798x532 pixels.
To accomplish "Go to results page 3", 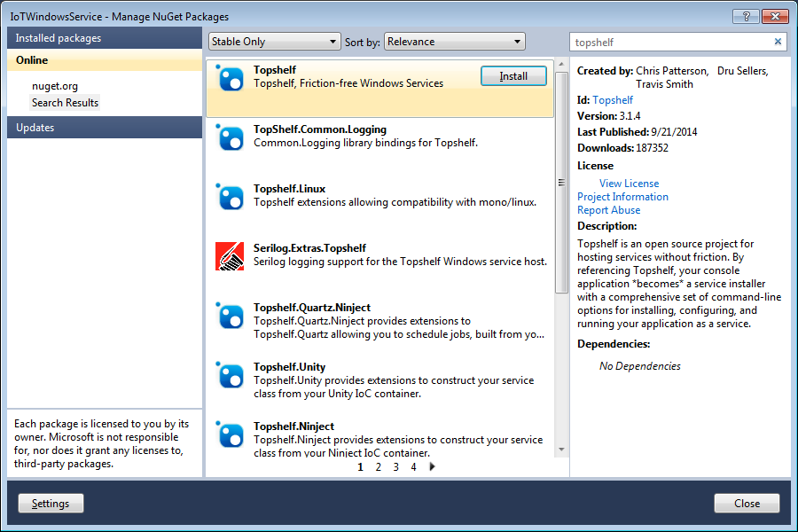I will pos(396,467).
